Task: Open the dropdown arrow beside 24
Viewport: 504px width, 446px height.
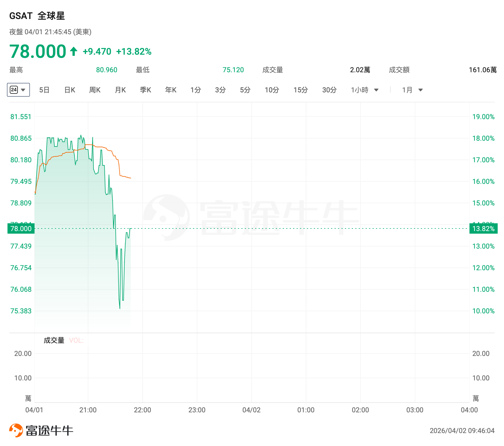Action: (23, 90)
